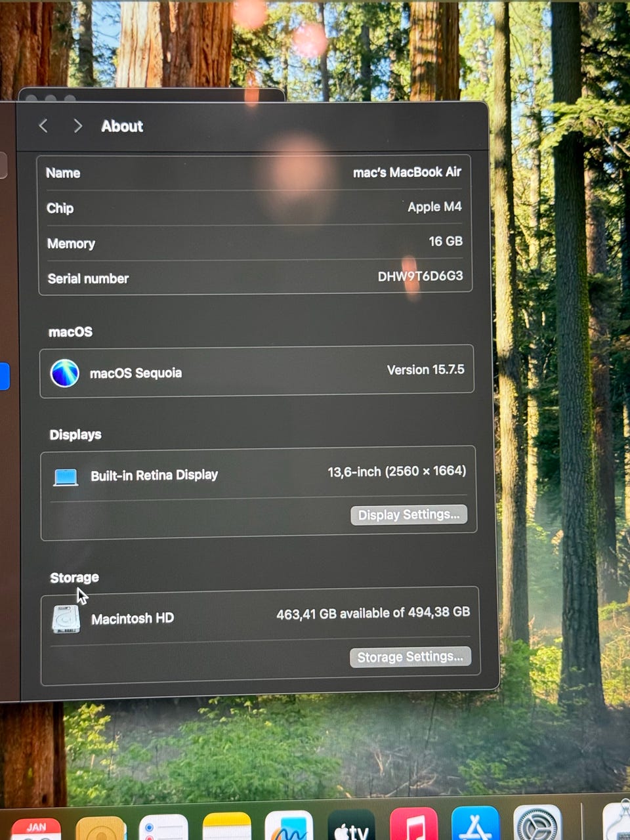Select the Memory value "16 GB"
Screen dimensions: 630x840
(446, 241)
